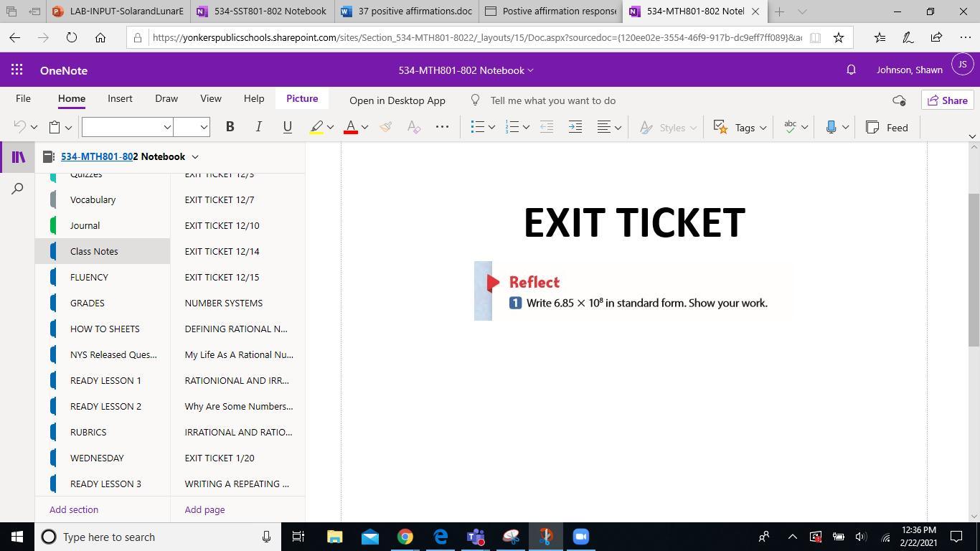Open the RUBRICS section
The image size is (980, 551).
(x=88, y=432)
